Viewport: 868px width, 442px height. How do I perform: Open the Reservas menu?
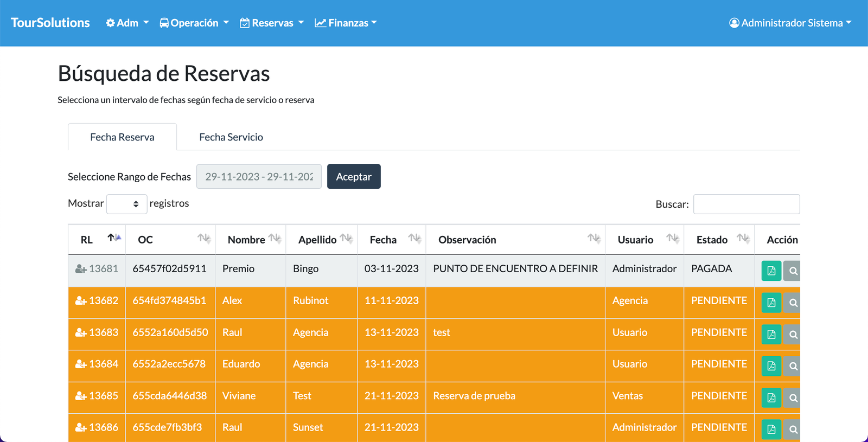click(x=272, y=23)
